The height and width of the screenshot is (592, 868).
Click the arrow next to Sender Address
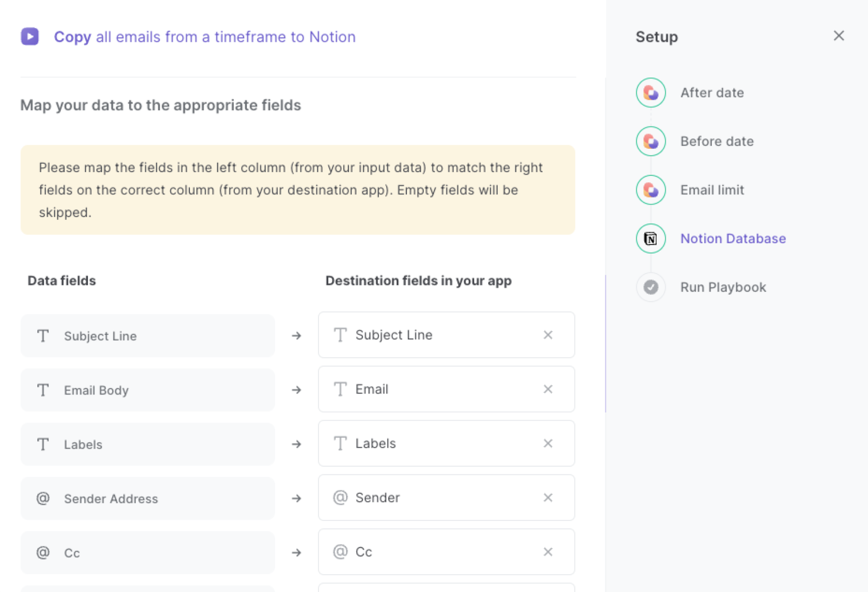296,499
